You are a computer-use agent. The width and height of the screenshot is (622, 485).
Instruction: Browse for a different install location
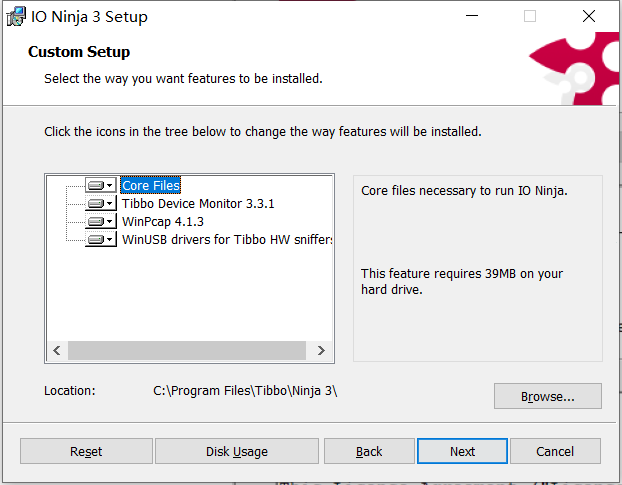point(547,396)
